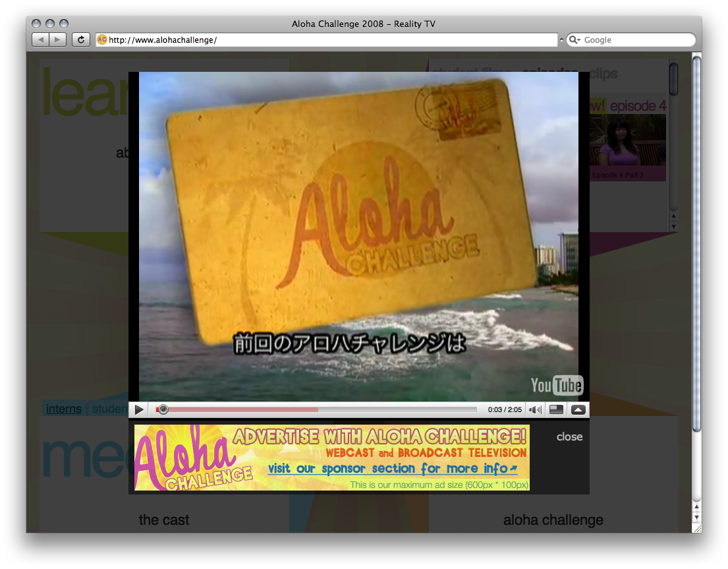Screen dimensions: 728x569
Task: Reload the page with the refresh button
Action: coord(80,40)
